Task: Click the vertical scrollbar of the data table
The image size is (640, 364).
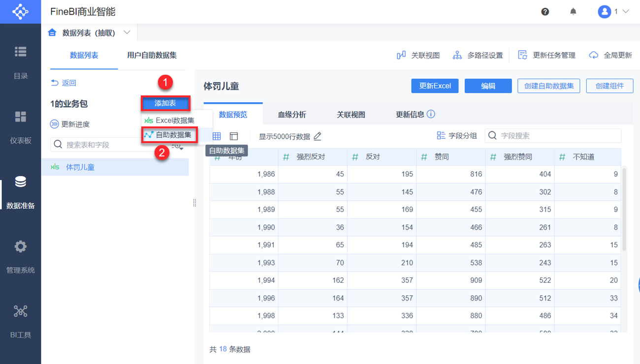Action: (x=624, y=209)
